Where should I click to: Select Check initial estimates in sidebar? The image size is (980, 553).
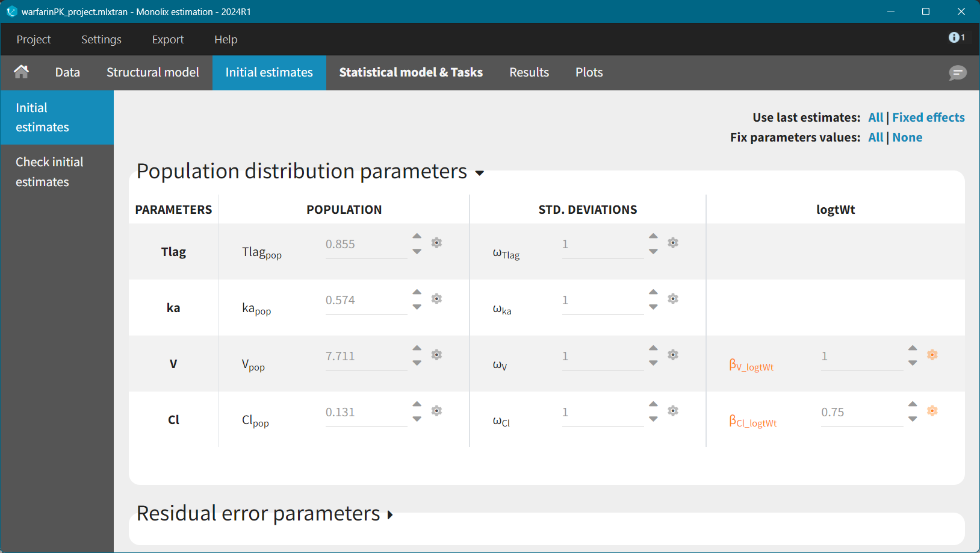click(49, 172)
